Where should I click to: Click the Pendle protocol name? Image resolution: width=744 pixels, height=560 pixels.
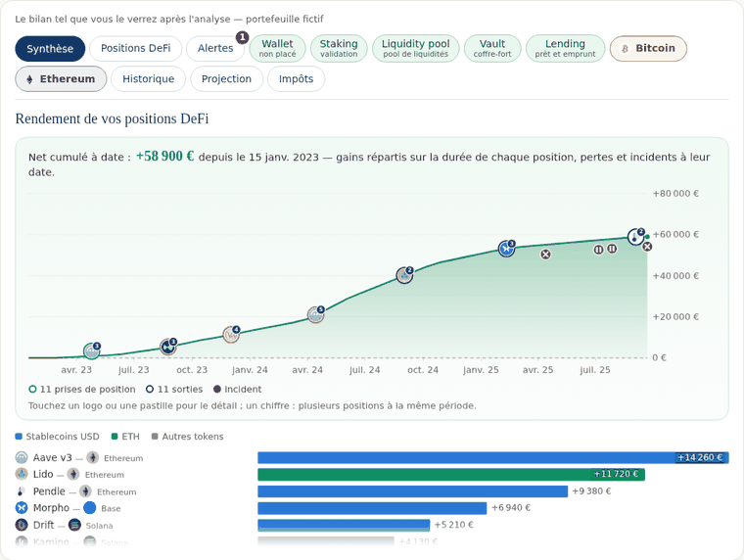(x=49, y=491)
